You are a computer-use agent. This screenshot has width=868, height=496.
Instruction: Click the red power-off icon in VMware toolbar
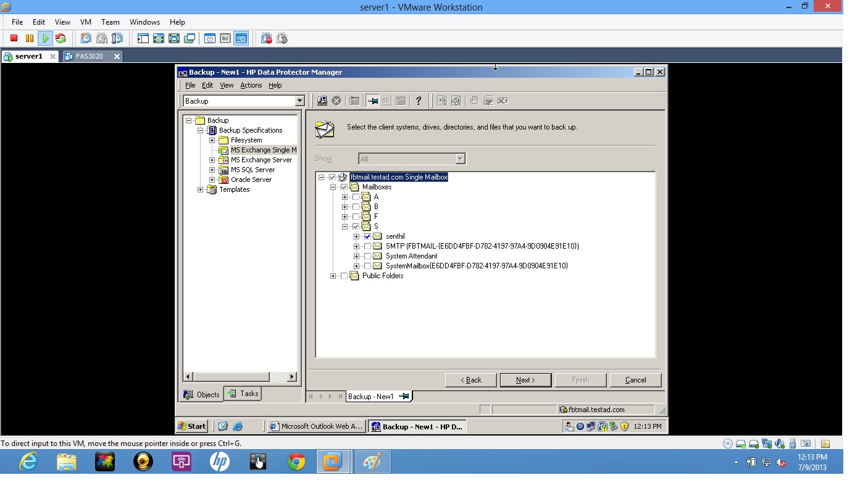(13, 38)
